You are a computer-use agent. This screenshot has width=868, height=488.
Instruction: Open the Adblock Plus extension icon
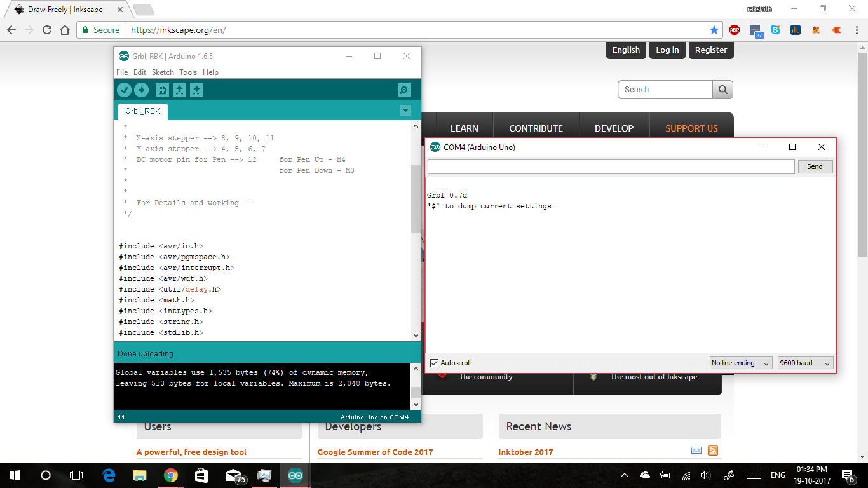(735, 30)
